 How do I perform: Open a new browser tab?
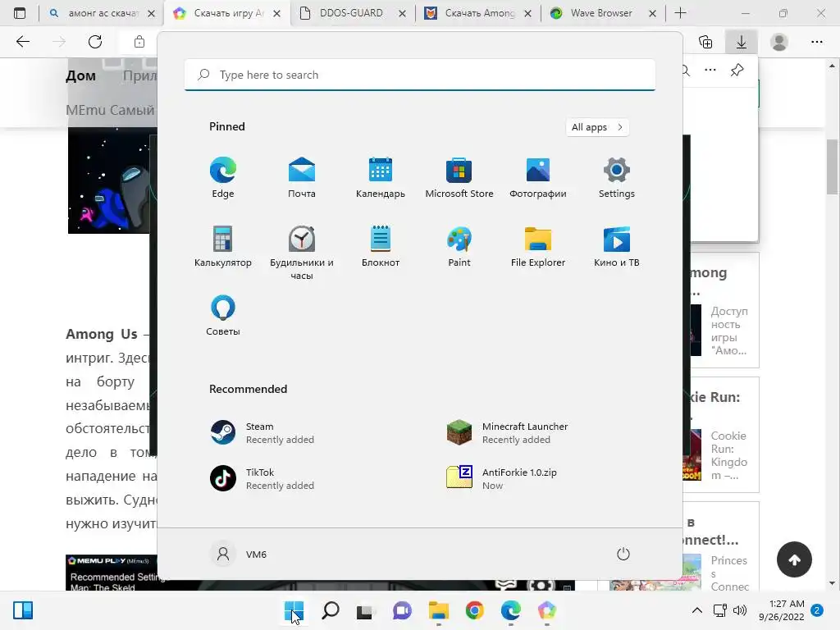(x=680, y=13)
